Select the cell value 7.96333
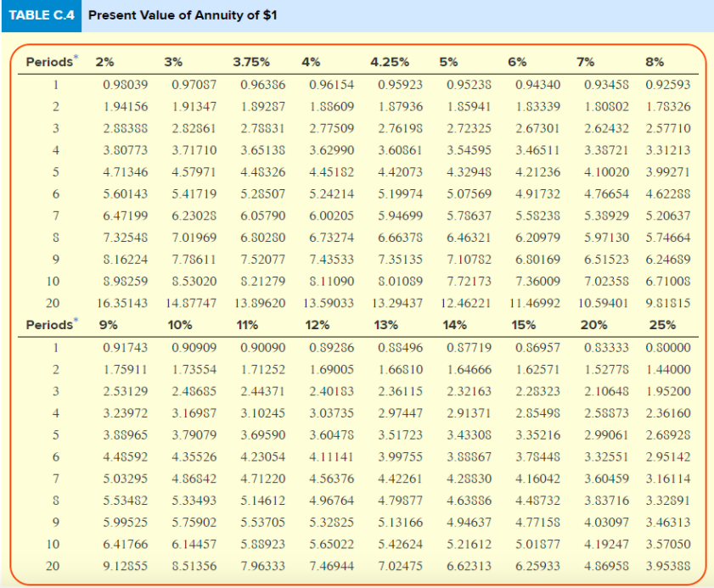Image resolution: width=714 pixels, height=588 pixels. pyautogui.click(x=262, y=566)
